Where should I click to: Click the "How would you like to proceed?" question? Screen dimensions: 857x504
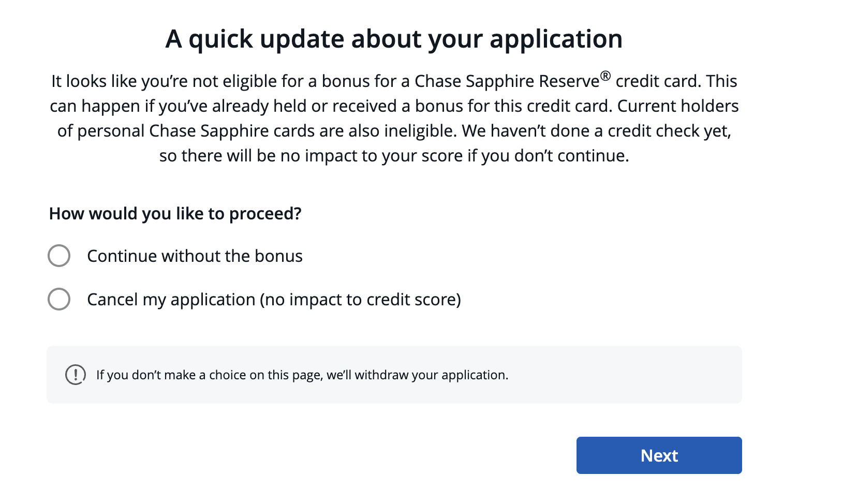(x=175, y=214)
